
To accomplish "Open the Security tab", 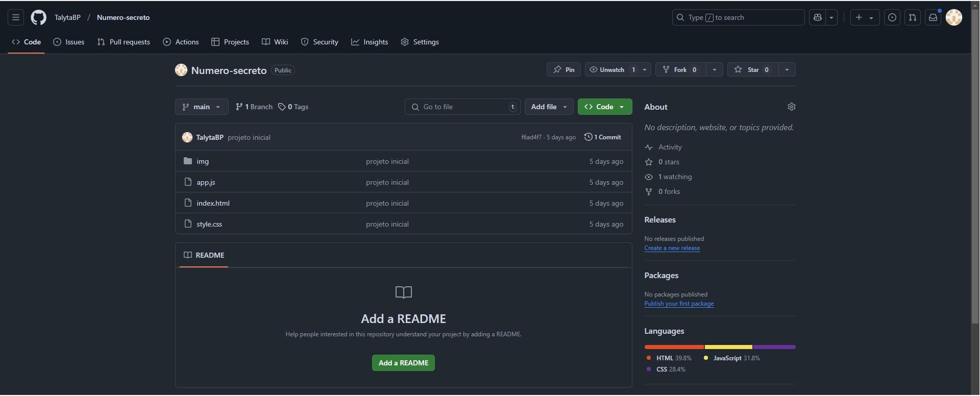I will [320, 42].
